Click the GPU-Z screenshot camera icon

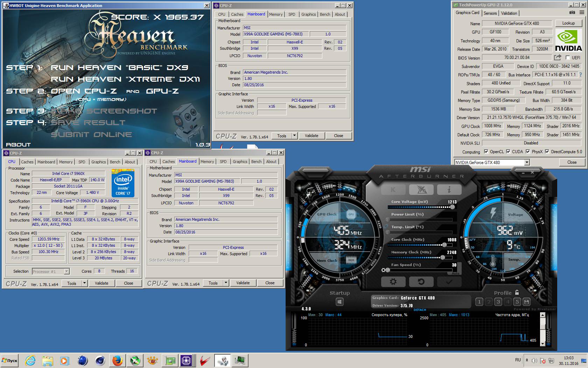pyautogui.click(x=572, y=13)
